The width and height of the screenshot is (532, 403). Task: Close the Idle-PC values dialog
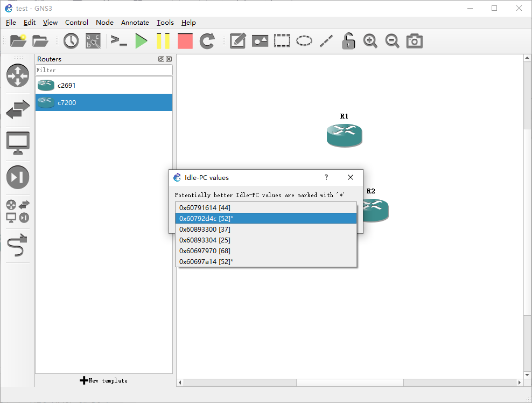coord(351,177)
